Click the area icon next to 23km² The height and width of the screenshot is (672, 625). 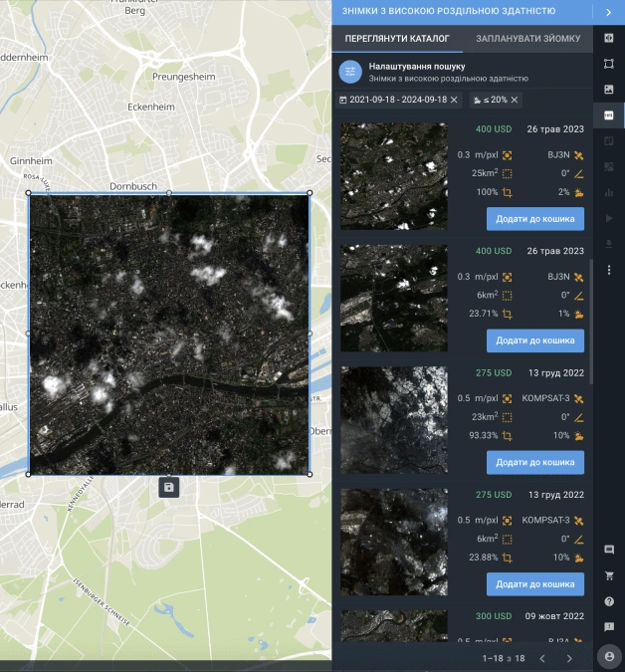click(508, 417)
